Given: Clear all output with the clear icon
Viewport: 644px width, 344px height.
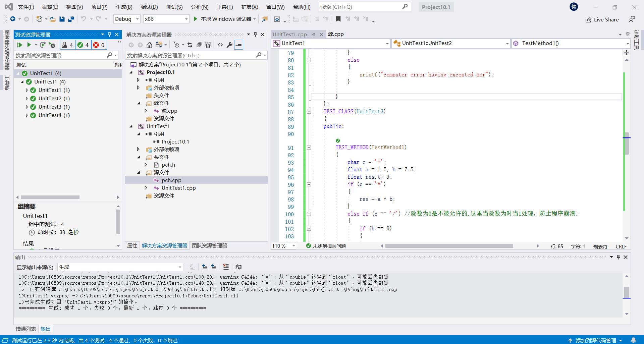Looking at the screenshot, I should click(226, 267).
